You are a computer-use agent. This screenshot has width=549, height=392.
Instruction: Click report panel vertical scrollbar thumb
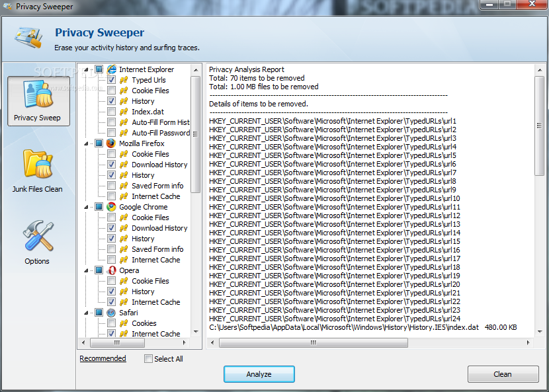pyautogui.click(x=540, y=126)
